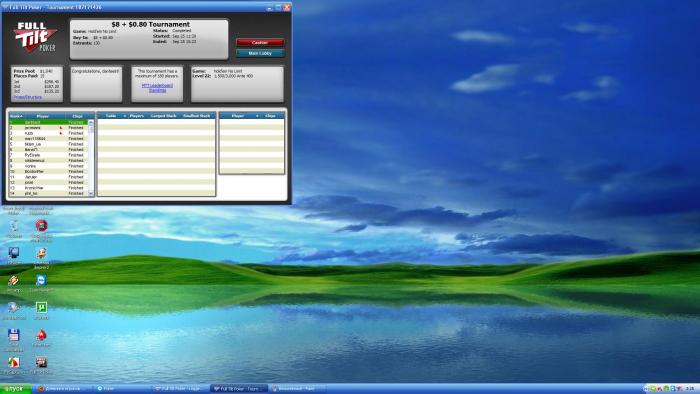The height and width of the screenshot is (394, 700).
Task: Click the scroll-up arrow of the player list
Action: [x=91, y=122]
